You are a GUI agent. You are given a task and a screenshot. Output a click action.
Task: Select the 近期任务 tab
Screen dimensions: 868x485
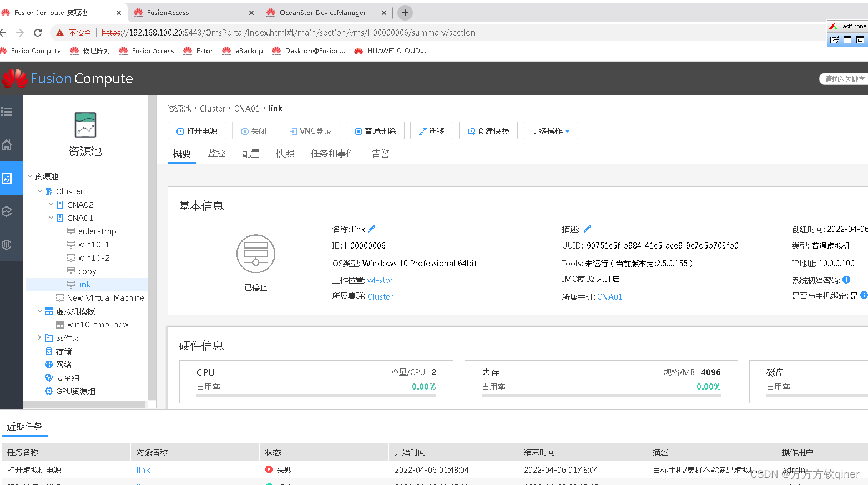[x=24, y=426]
